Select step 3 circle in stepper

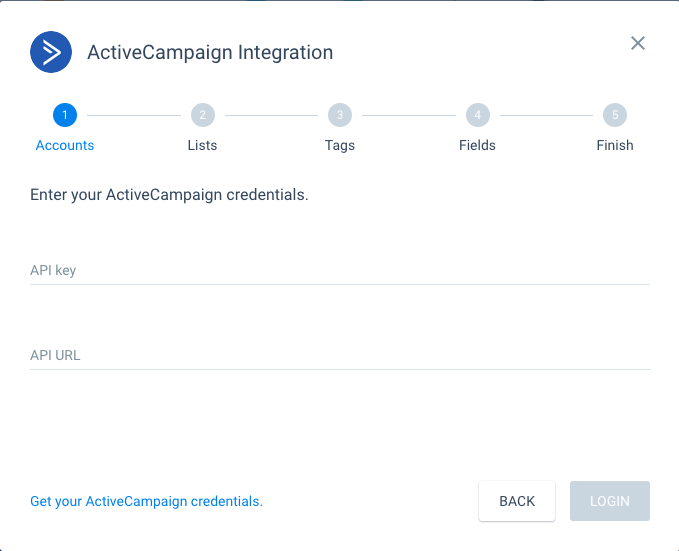pyautogui.click(x=340, y=115)
